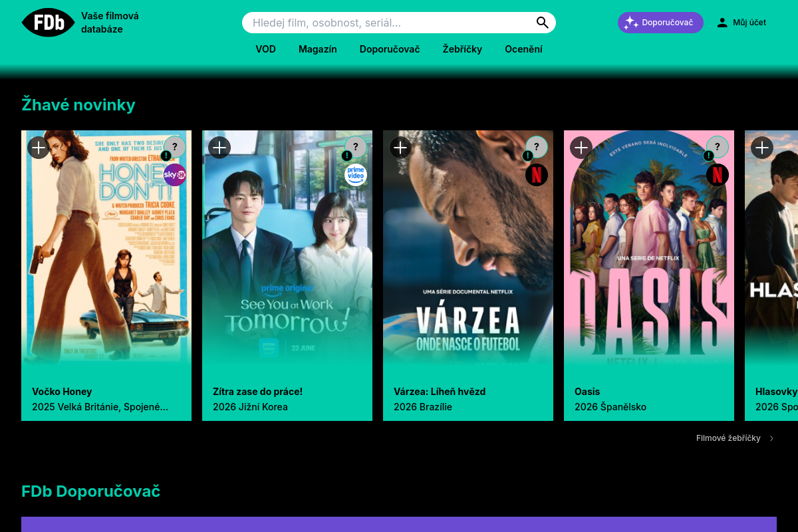Open Ocenění menu item
The width and height of the screenshot is (798, 532).
pyautogui.click(x=523, y=49)
